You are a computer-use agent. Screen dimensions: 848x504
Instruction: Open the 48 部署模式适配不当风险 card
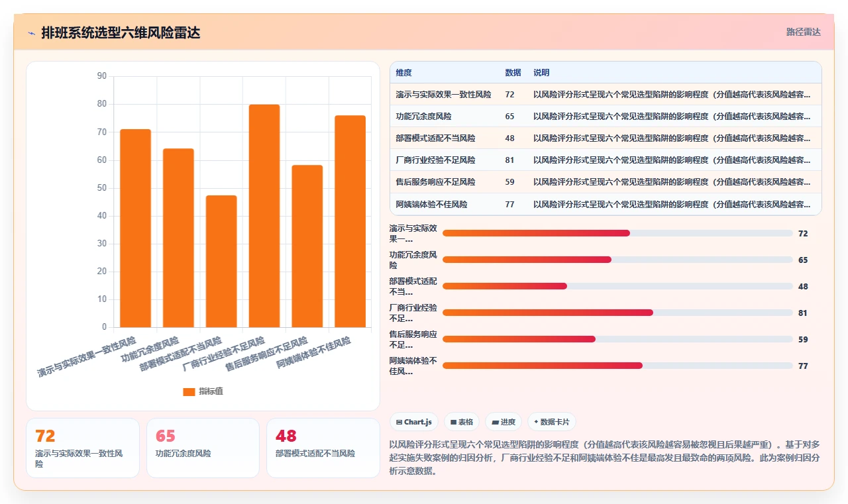[x=323, y=448]
